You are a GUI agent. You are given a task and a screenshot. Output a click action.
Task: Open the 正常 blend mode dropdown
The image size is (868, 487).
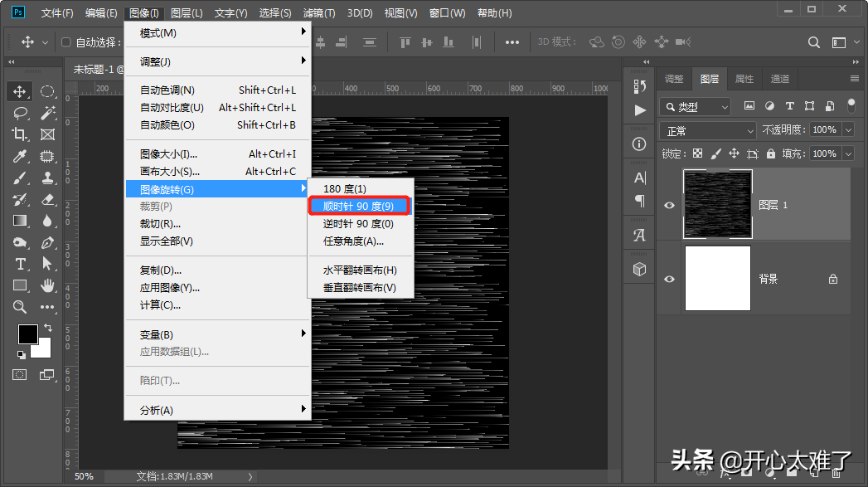[x=708, y=131]
